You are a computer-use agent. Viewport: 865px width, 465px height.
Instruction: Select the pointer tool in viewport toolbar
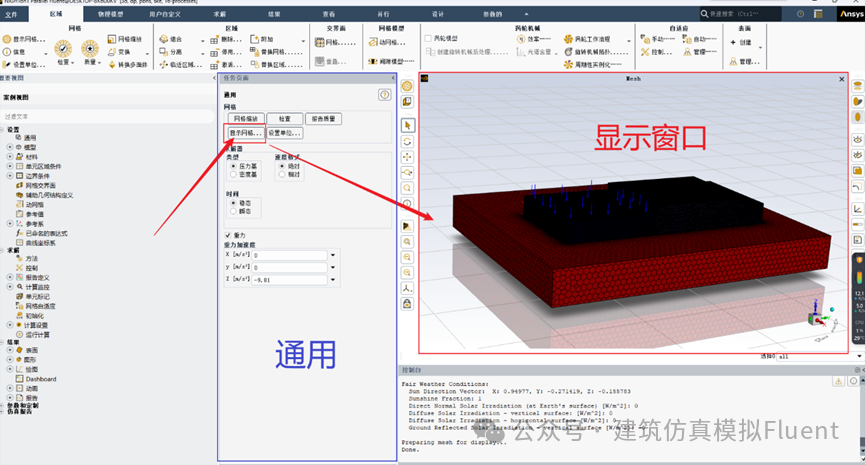tap(407, 126)
